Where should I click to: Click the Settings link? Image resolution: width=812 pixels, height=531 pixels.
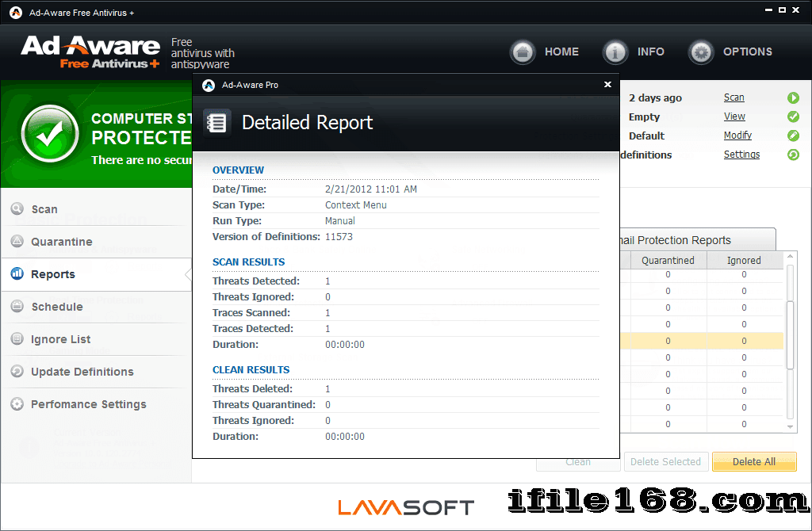tap(741, 155)
